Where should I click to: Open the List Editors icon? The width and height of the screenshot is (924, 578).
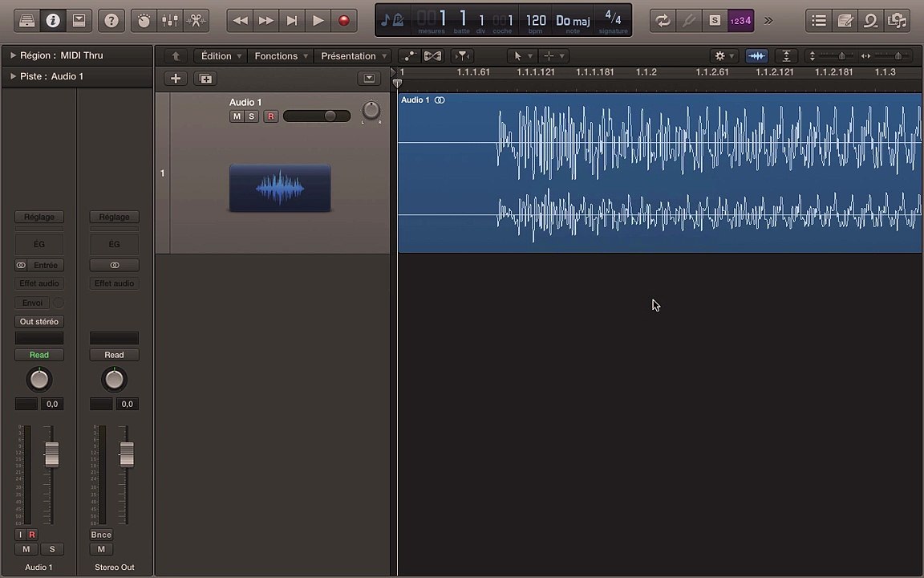818,21
